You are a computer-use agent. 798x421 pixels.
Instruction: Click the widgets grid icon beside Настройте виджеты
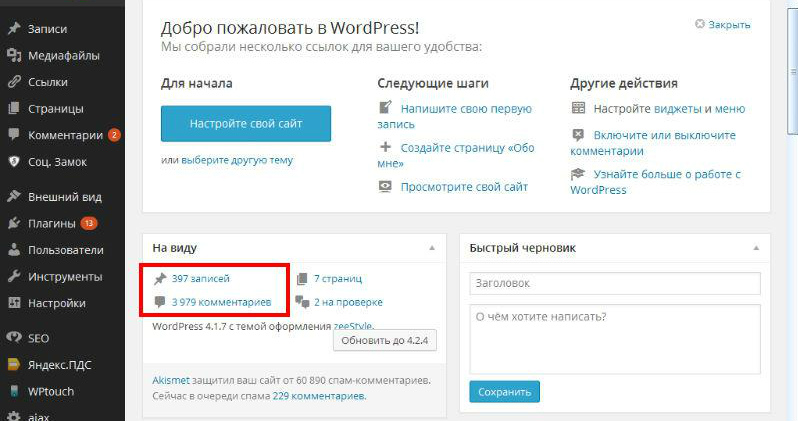tap(578, 107)
